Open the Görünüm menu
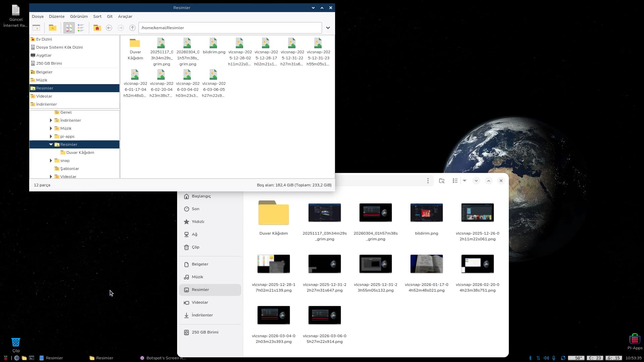 (78, 16)
